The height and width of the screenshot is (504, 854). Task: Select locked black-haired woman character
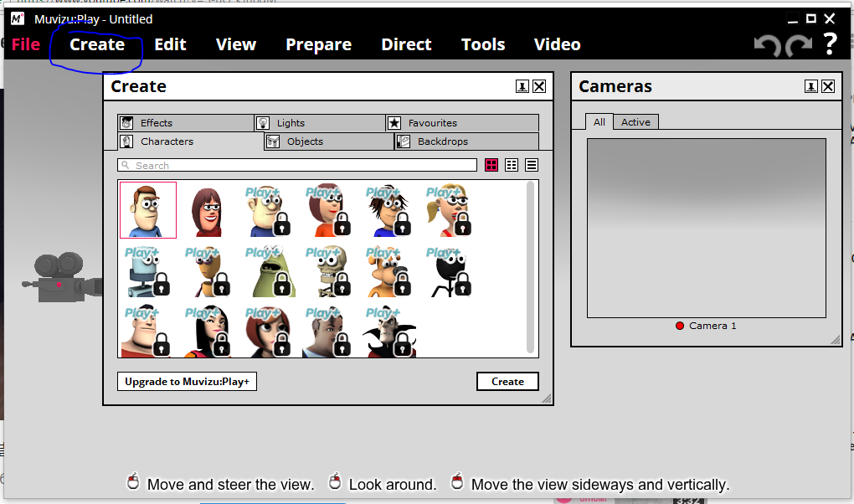pyautogui.click(x=208, y=332)
